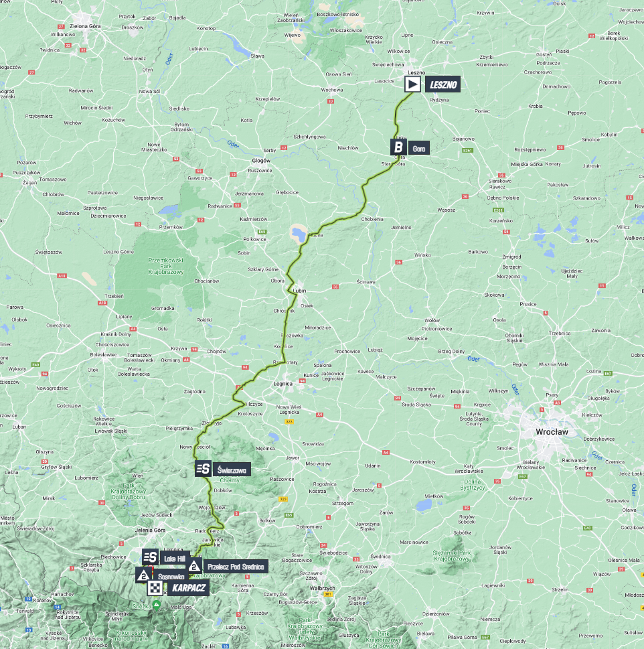This screenshot has width=644, height=649.
Task: Click the Przemkowski Park Krajobrazowy label
Action: (x=166, y=266)
